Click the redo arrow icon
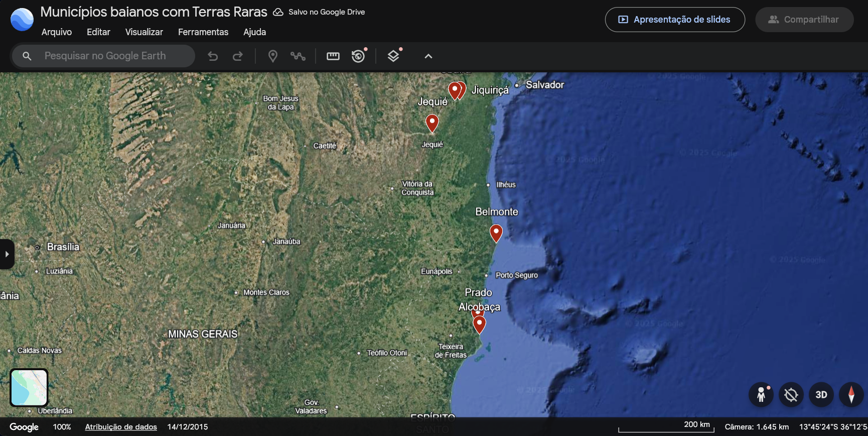The width and height of the screenshot is (868, 436). 238,56
